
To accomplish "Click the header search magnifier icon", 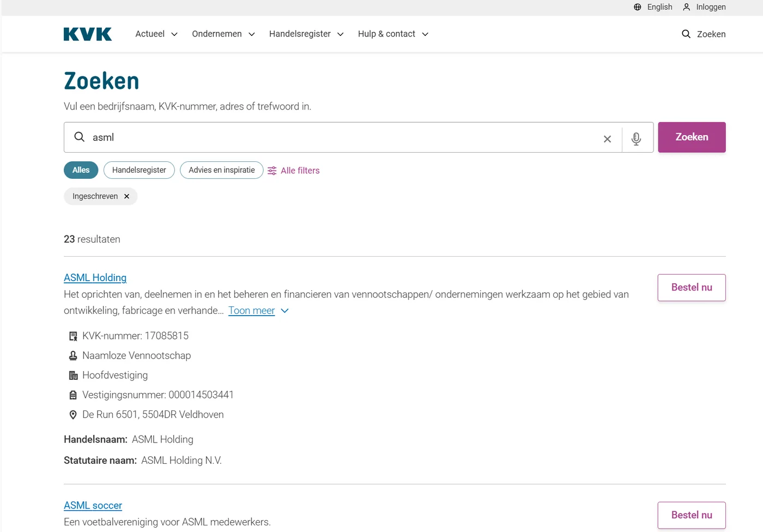I will (x=686, y=34).
